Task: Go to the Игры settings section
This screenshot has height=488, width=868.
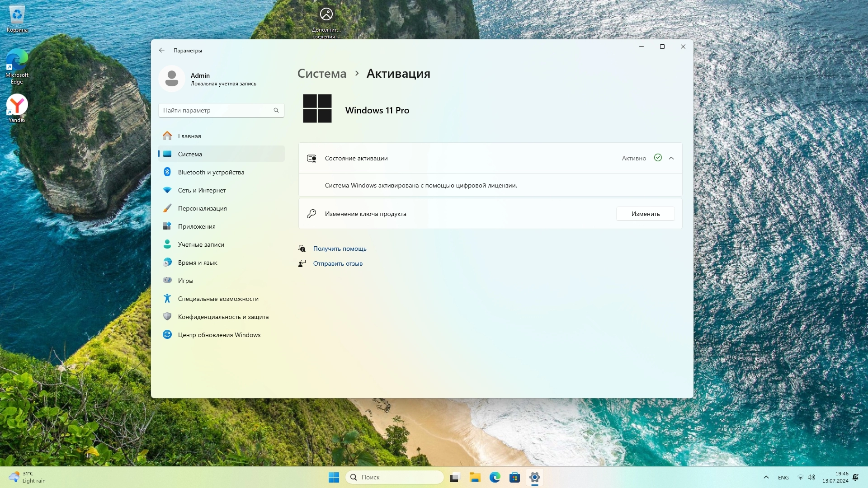Action: 185,281
